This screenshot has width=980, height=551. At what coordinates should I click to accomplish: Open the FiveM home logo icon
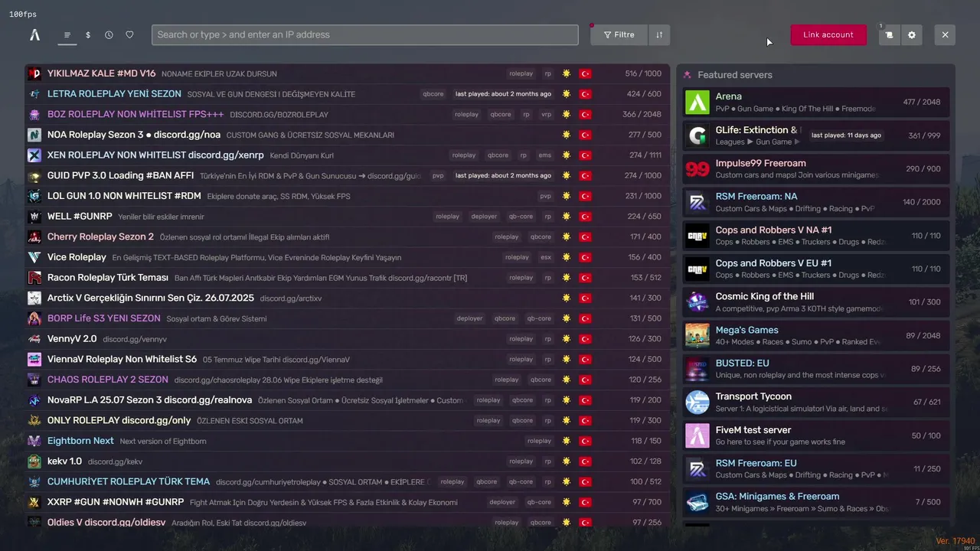click(x=34, y=34)
